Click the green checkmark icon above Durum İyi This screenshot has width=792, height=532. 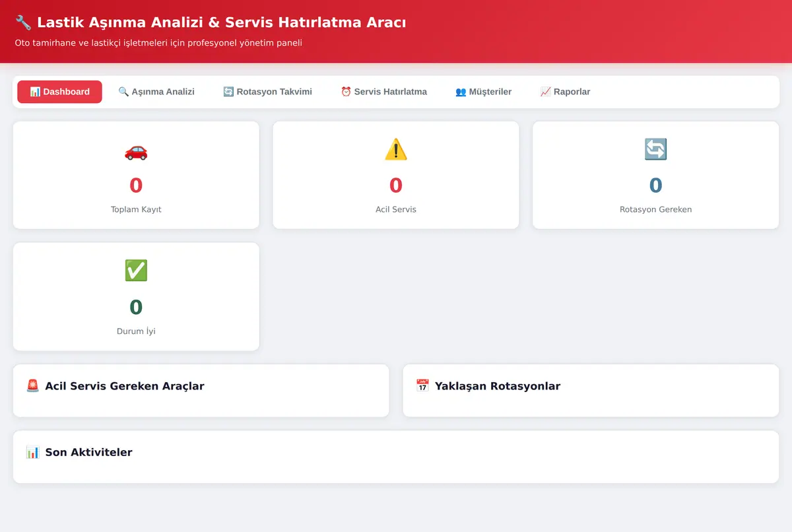pyautogui.click(x=136, y=271)
